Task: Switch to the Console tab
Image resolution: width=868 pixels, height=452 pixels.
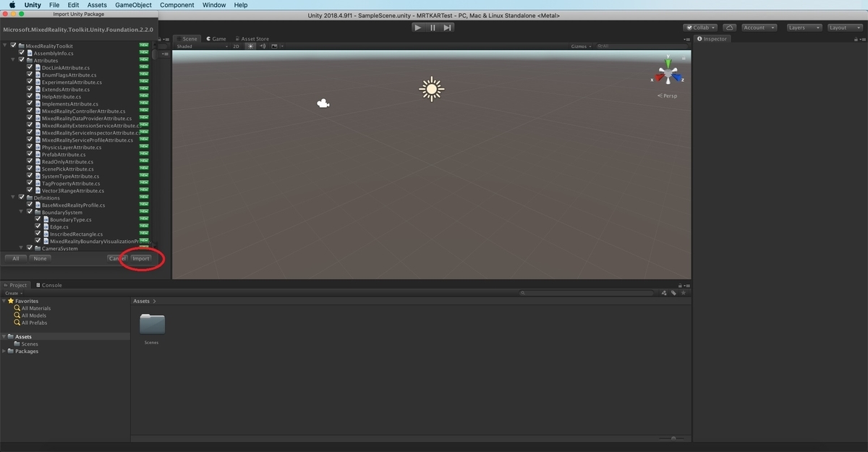Action: pyautogui.click(x=48, y=285)
